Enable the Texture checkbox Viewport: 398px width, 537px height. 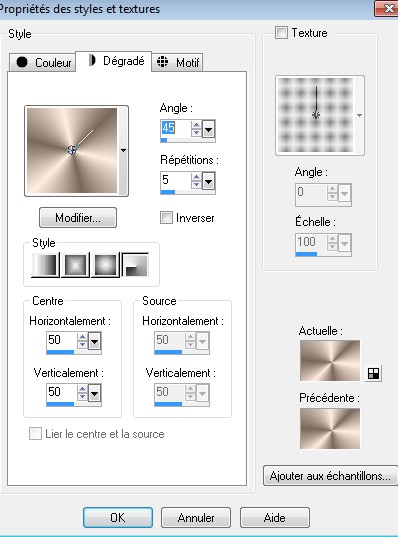[x=281, y=33]
